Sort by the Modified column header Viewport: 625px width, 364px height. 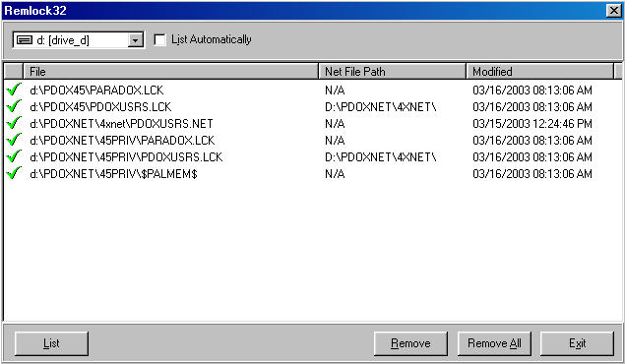click(x=540, y=71)
